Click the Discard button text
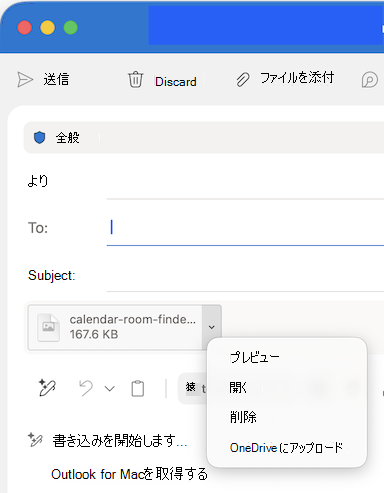The image size is (384, 493). (x=176, y=82)
